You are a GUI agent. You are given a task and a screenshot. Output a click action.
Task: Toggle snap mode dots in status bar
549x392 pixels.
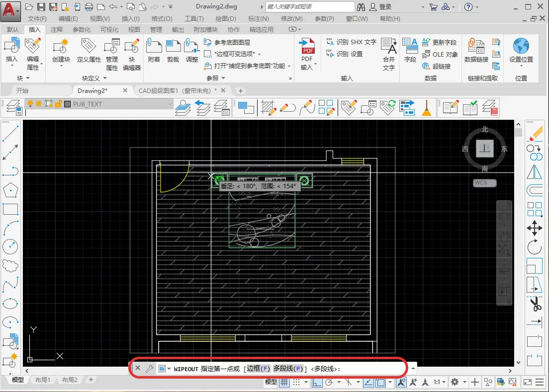coord(296,382)
